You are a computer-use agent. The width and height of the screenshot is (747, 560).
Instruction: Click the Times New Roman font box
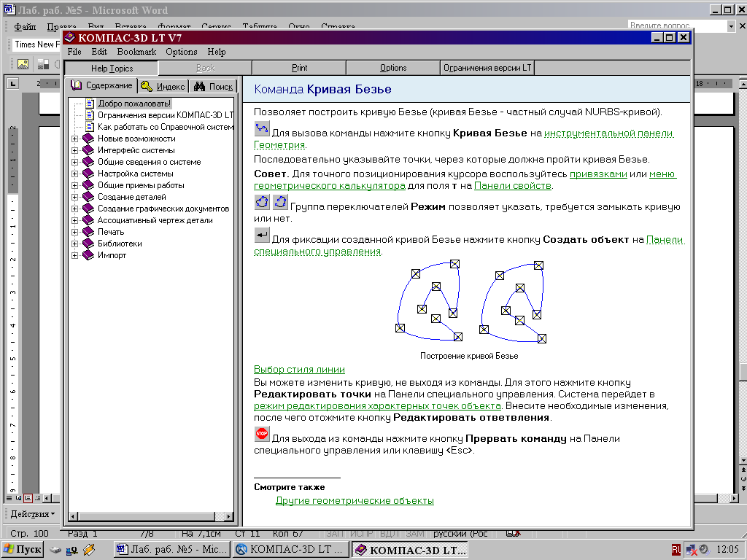(36, 44)
